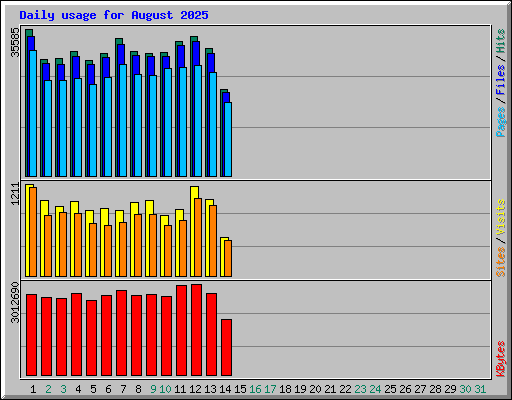Select day 7 on the x-axis
Screen dimensions: 512x400
point(123,389)
